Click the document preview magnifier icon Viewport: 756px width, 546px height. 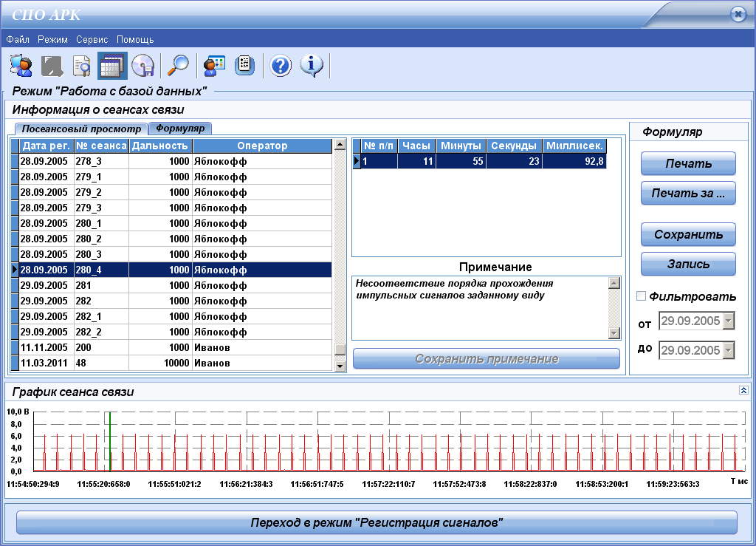pos(80,66)
